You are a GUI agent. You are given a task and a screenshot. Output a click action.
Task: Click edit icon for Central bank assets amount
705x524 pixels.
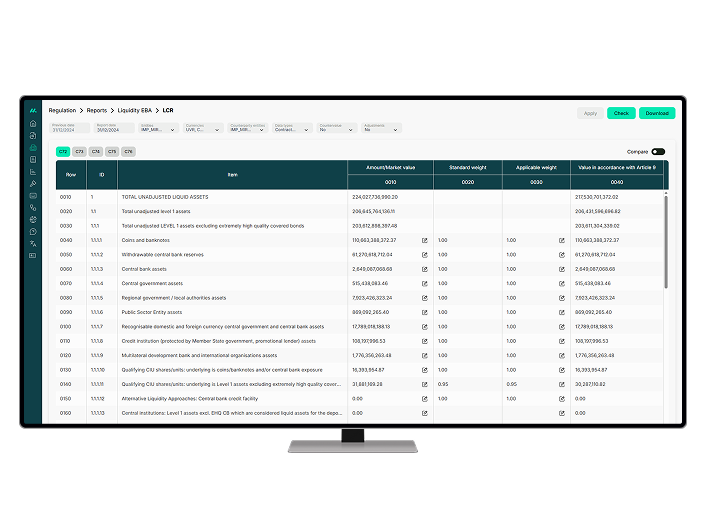(x=424, y=269)
